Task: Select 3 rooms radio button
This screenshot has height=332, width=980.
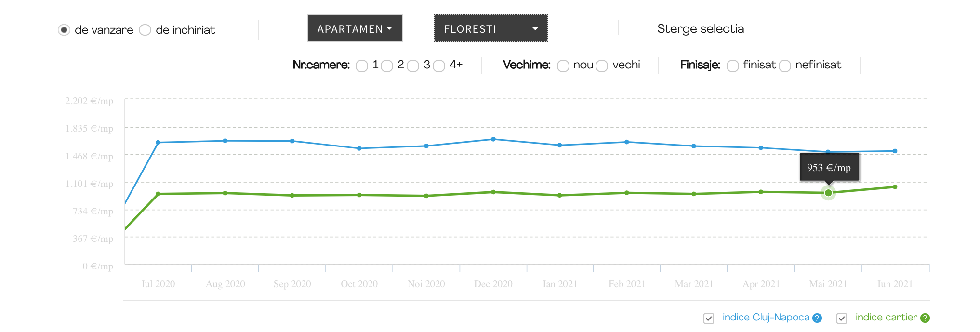Action: click(x=413, y=66)
